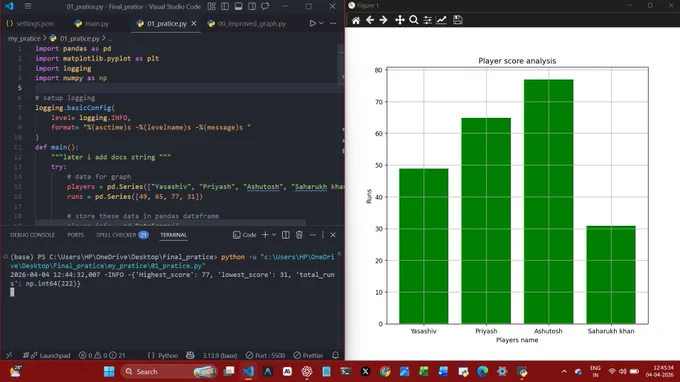Viewport: 680px width, 382px height.
Task: Click the editor horizontal scrollbar
Action: pyautogui.click(x=170, y=222)
